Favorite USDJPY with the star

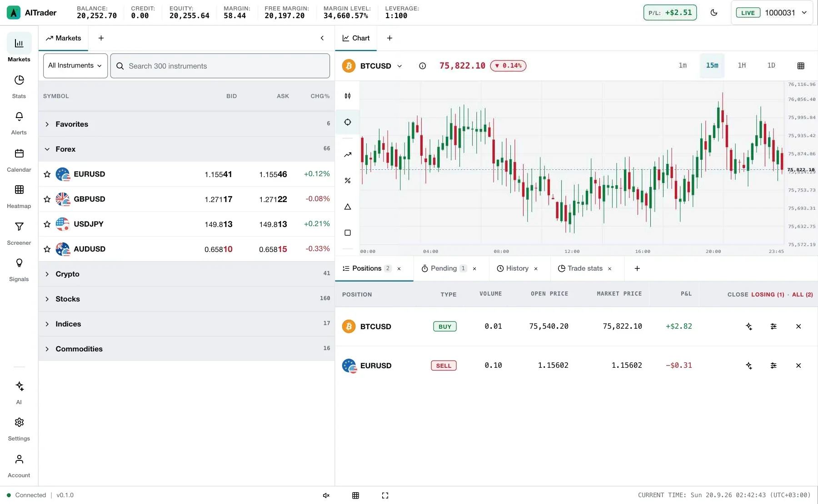click(x=47, y=224)
